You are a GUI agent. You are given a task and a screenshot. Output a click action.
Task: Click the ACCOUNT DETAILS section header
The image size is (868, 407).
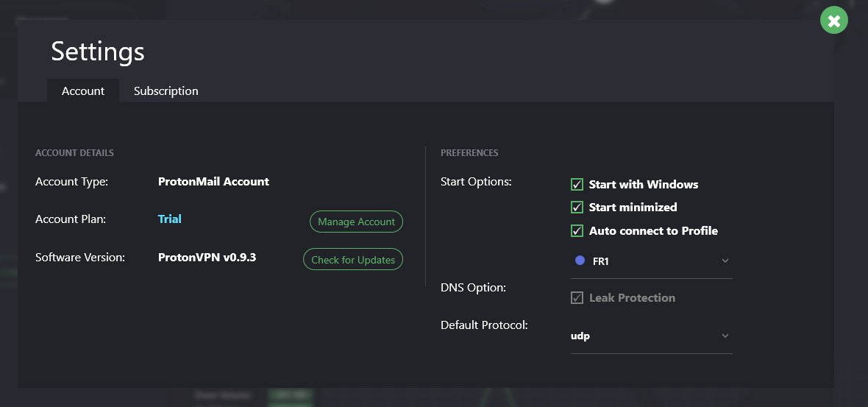coord(75,153)
